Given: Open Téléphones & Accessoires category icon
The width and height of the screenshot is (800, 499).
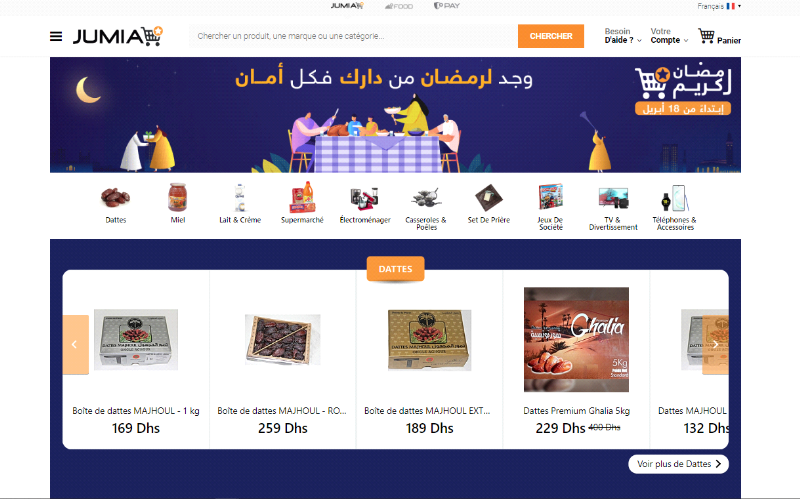Looking at the screenshot, I should (675, 197).
